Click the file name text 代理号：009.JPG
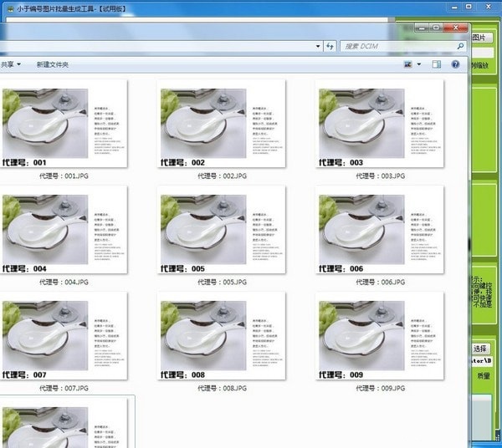502x448 pixels. coord(381,388)
